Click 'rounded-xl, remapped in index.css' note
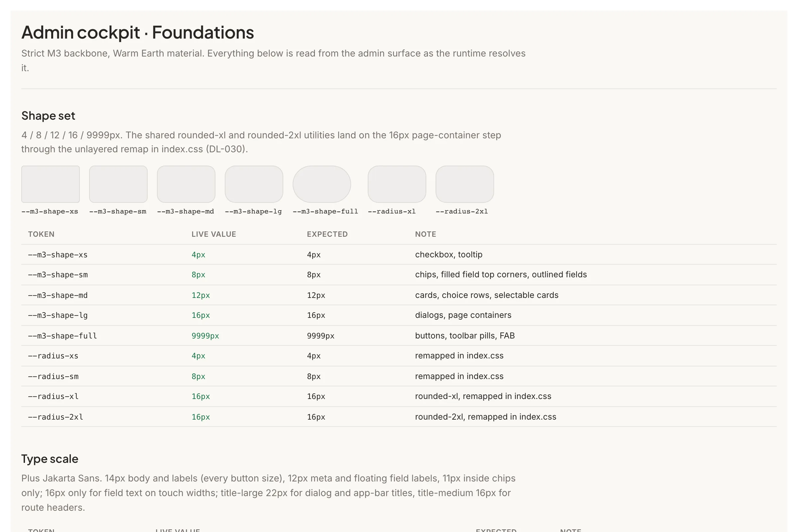 [483, 396]
